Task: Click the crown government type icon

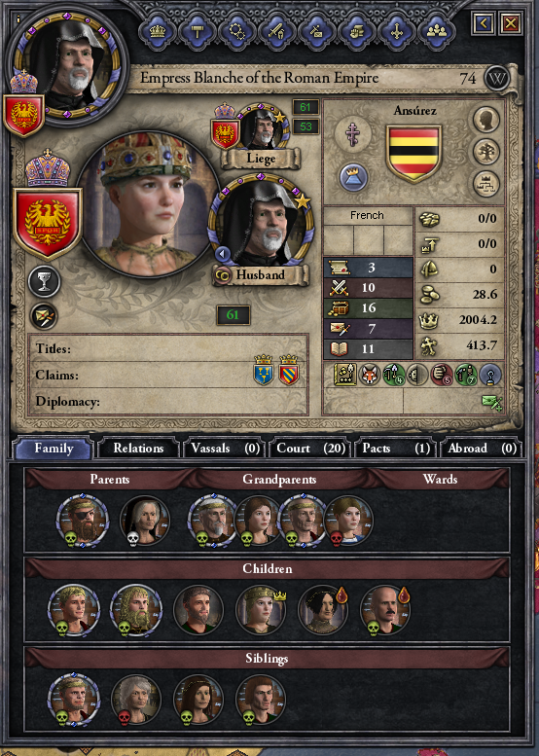Action: [353, 176]
